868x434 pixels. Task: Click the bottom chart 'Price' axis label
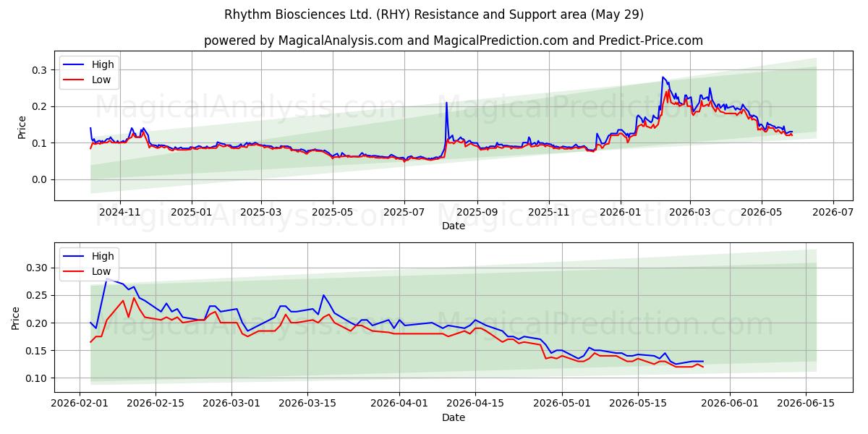click(x=16, y=318)
